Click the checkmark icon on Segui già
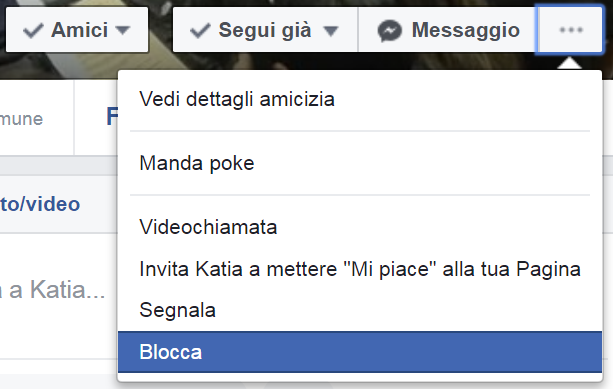 [x=200, y=31]
